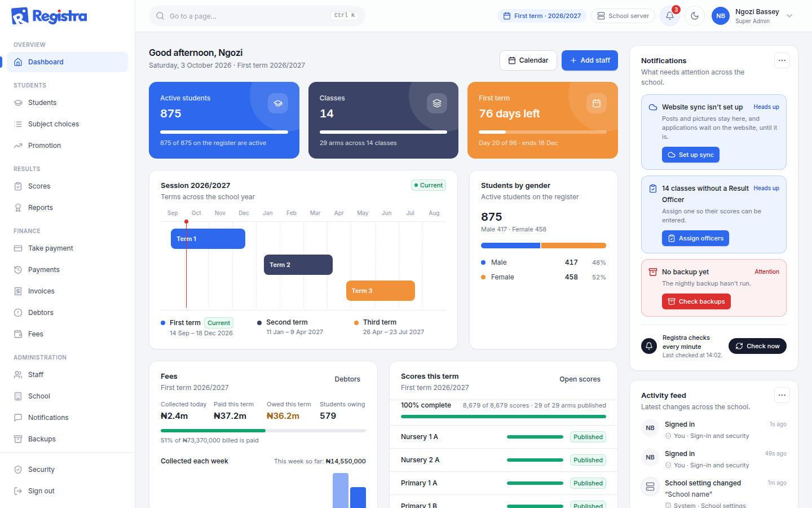812x508 pixels.
Task: Expand the Ngozi Bassey account menu chevron
Action: tap(789, 16)
